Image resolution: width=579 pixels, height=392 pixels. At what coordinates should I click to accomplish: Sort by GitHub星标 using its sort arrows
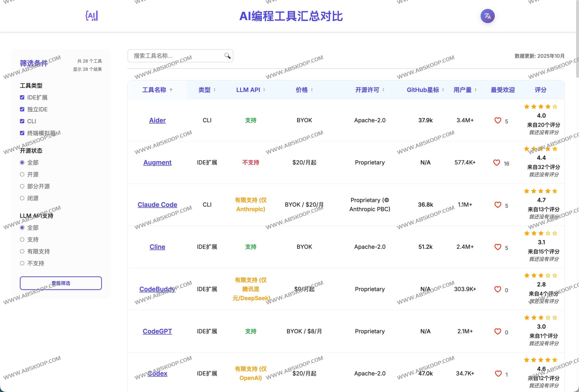pos(443,90)
